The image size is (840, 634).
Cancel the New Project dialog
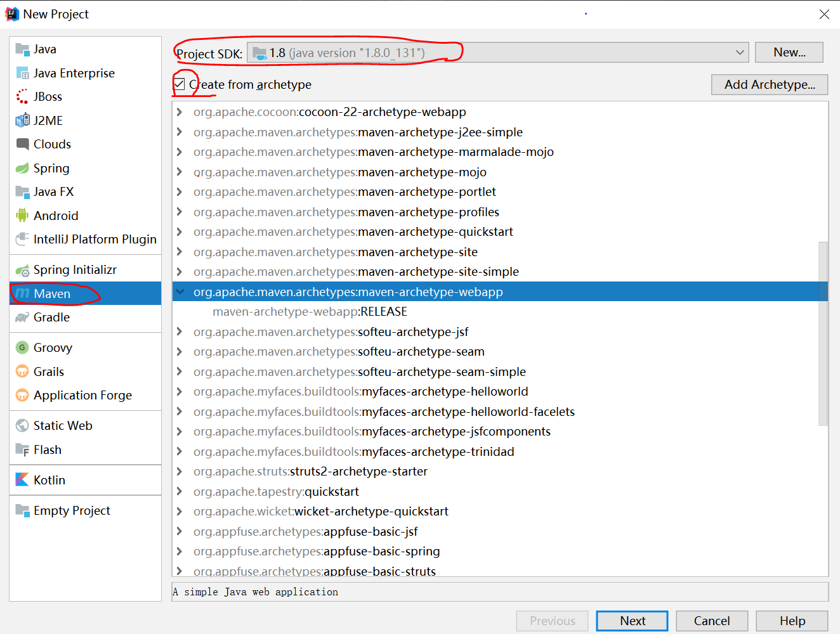[x=712, y=621]
